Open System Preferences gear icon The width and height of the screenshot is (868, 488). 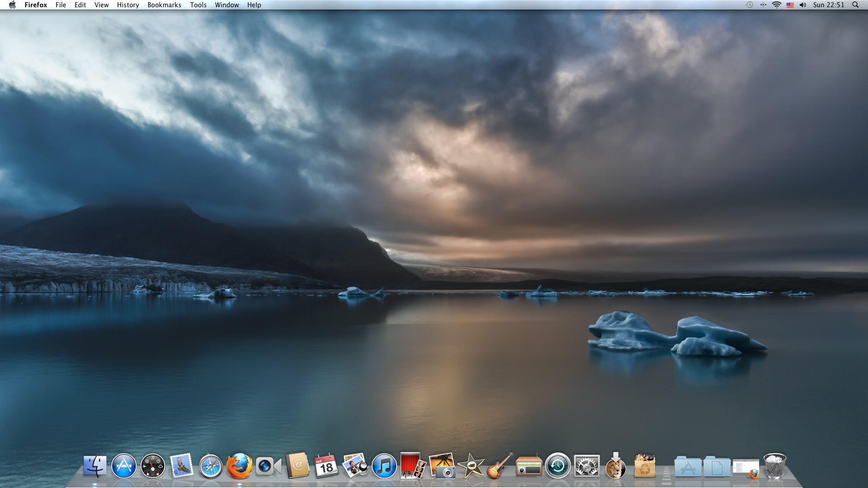[x=587, y=466]
